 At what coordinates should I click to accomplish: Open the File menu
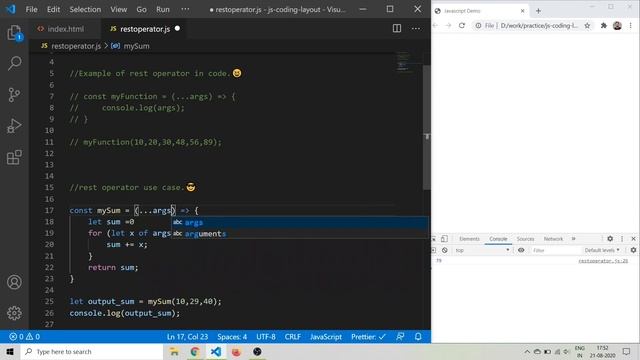coord(31,9)
